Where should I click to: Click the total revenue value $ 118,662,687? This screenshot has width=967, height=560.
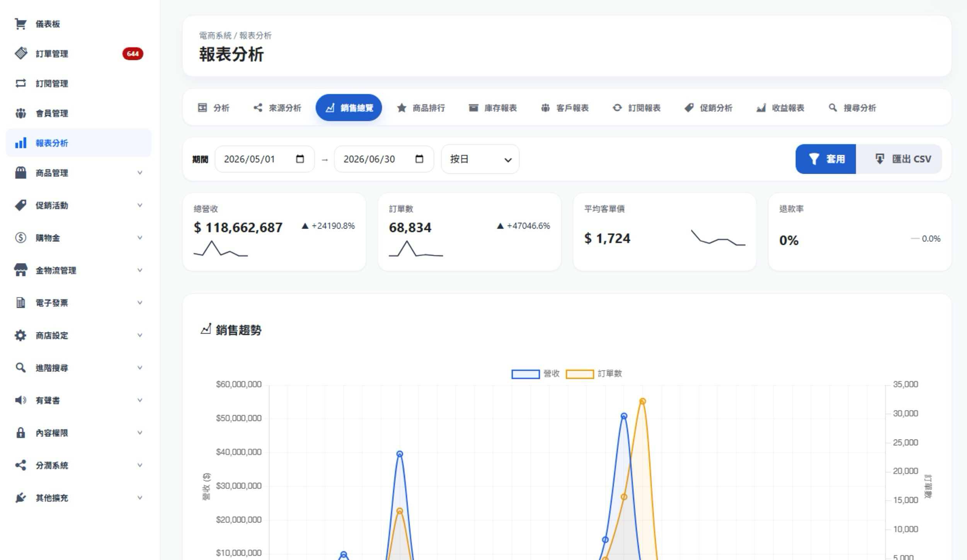click(238, 227)
